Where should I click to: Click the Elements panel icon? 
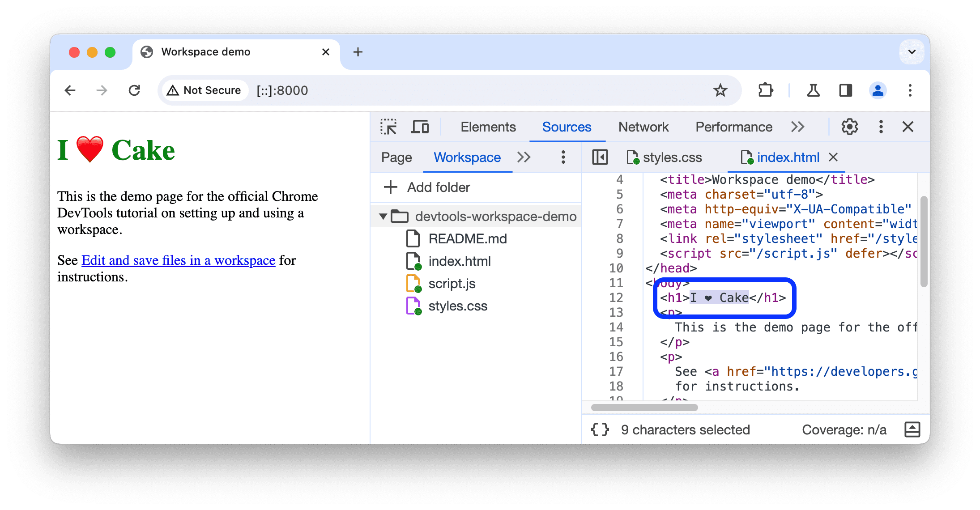(x=486, y=127)
